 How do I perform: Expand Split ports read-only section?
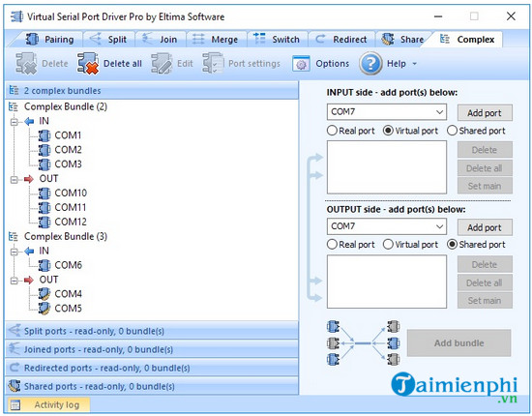coord(152,331)
